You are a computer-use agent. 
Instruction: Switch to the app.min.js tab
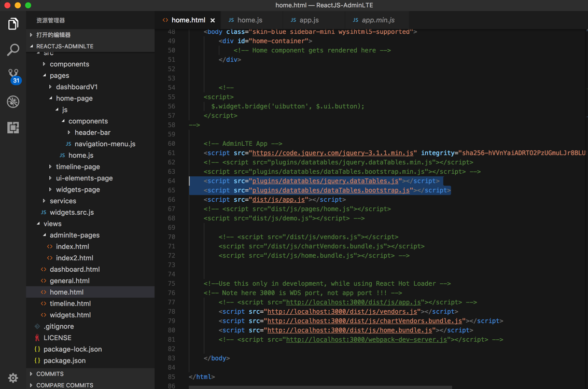pos(377,20)
